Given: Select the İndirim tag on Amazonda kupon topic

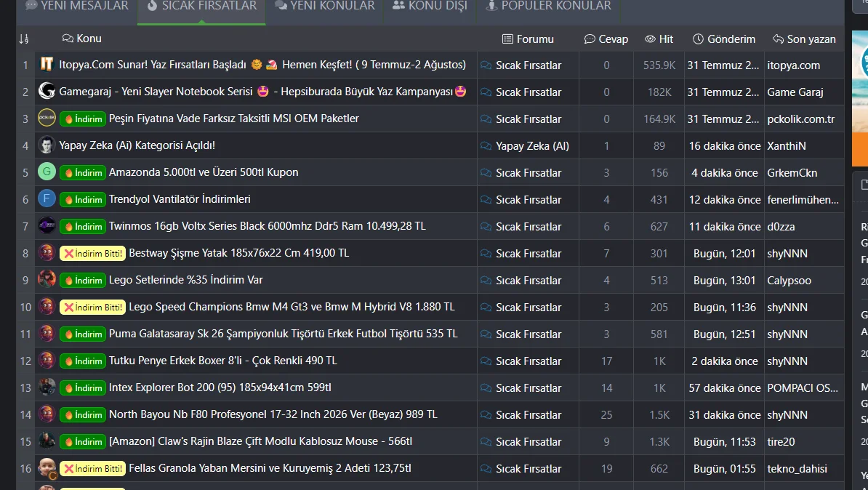Looking at the screenshot, I should pos(82,173).
